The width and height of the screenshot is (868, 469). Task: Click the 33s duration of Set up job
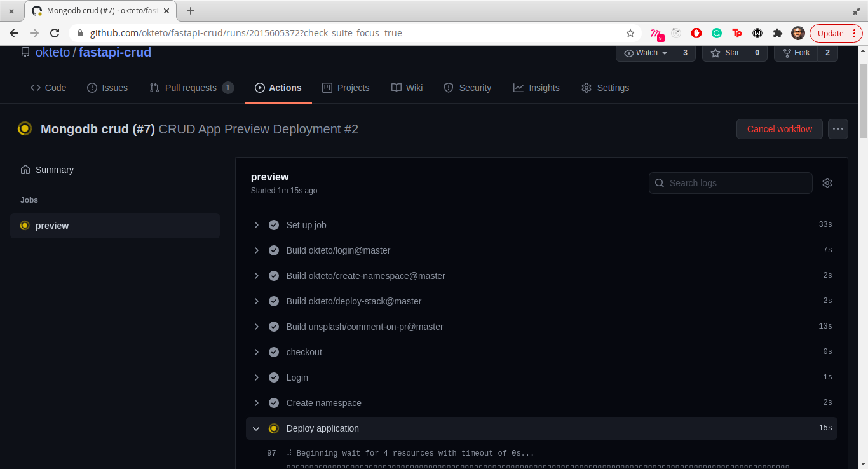(x=825, y=225)
